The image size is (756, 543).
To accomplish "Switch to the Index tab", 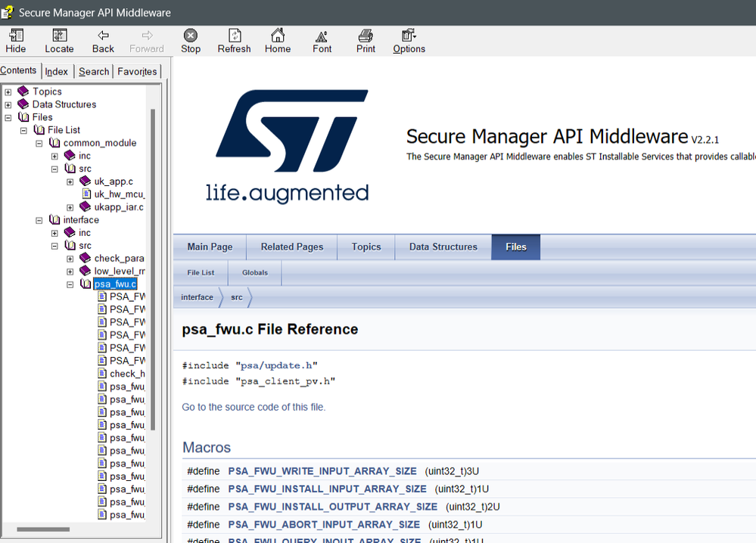I will 57,71.
